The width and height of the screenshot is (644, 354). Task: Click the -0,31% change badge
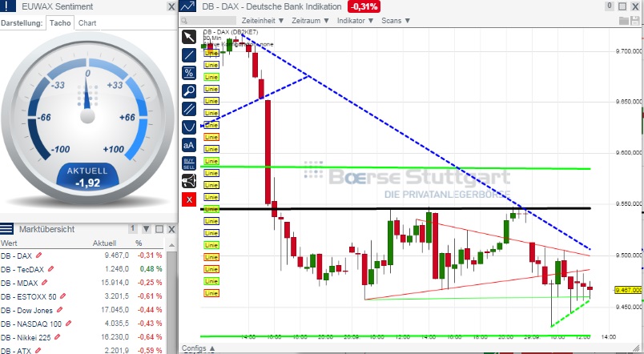pos(364,6)
